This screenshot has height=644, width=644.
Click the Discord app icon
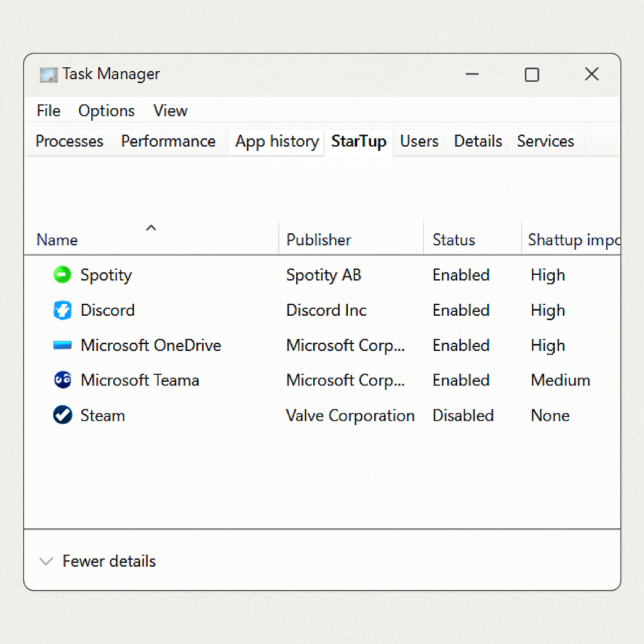[62, 310]
